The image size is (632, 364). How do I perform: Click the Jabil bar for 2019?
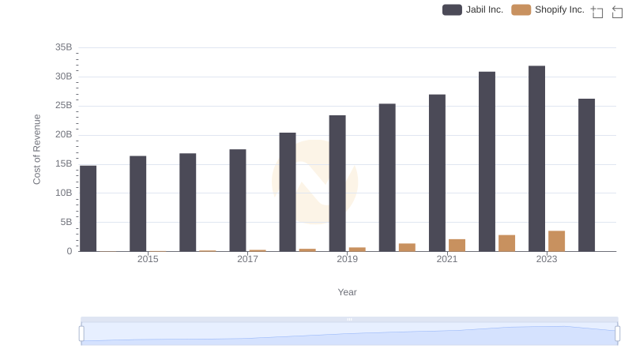click(337, 183)
